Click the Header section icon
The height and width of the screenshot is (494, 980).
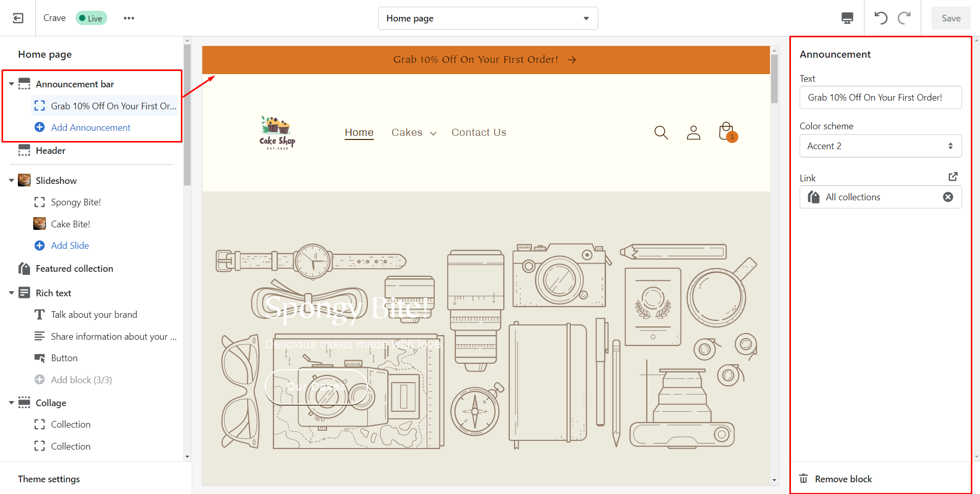pyautogui.click(x=24, y=150)
